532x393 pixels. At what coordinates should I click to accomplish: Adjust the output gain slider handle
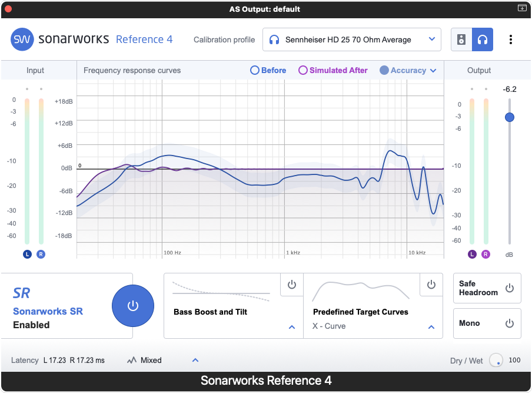click(509, 117)
